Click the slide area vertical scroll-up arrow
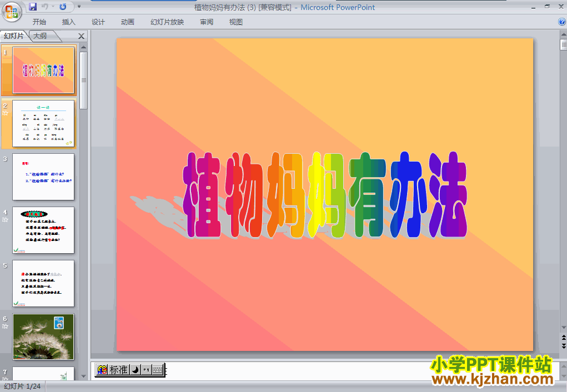This screenshot has height=392, width=567. [563, 35]
